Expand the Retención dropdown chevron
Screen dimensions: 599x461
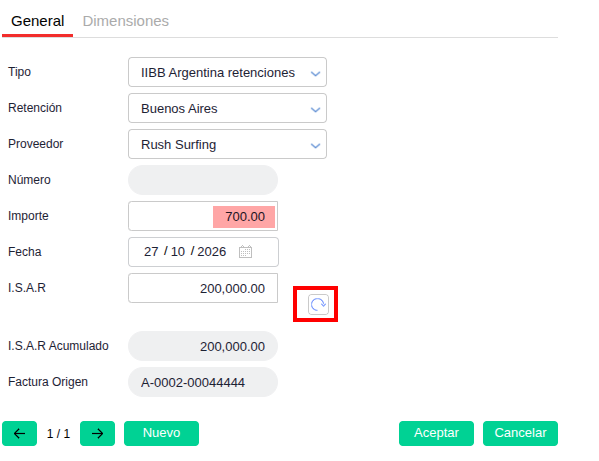click(315, 110)
